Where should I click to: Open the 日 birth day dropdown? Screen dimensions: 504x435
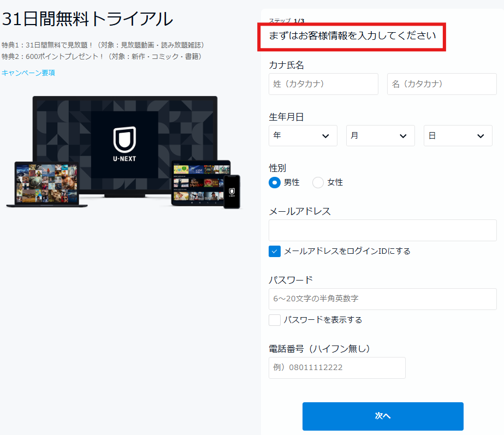pyautogui.click(x=458, y=136)
